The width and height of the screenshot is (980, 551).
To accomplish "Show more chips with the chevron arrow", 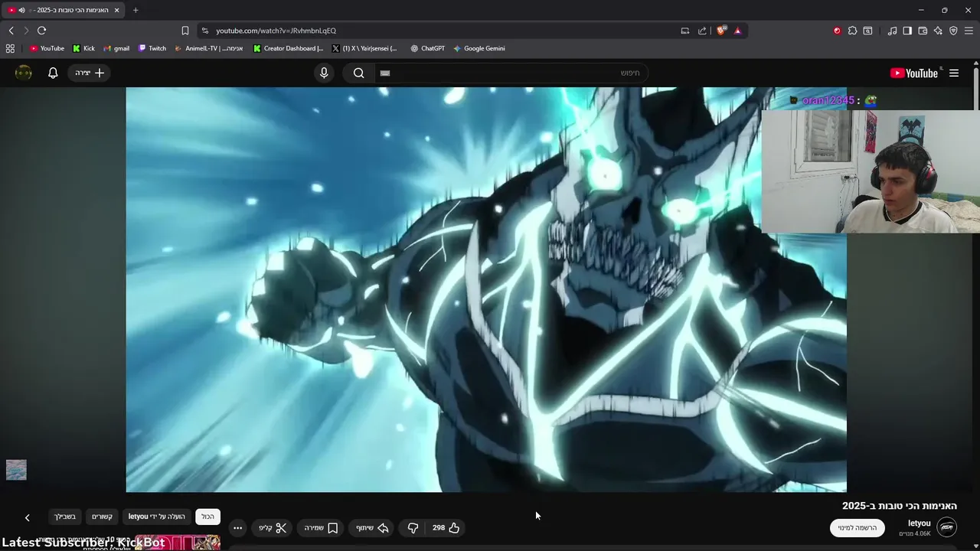I will click(x=27, y=517).
